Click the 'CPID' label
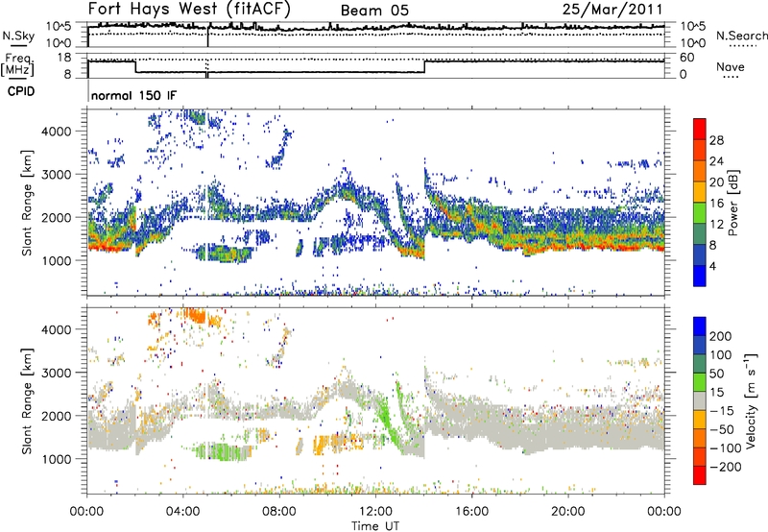Viewport: 768px width, 532px height. click(x=21, y=91)
